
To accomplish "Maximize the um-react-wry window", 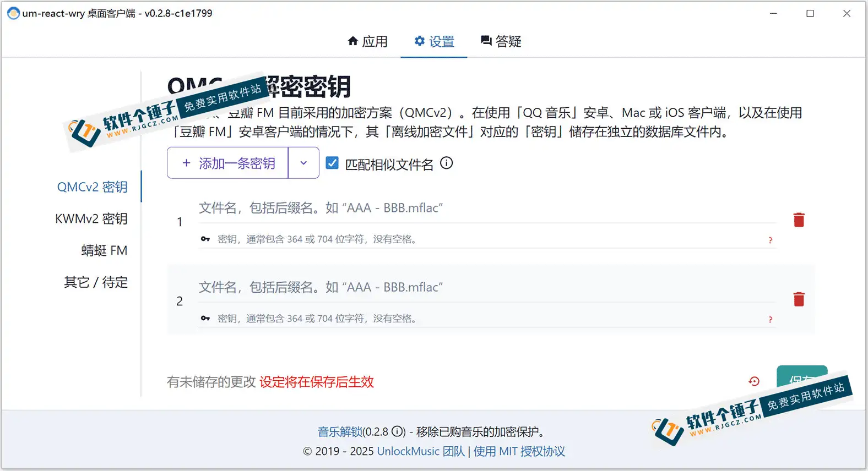I will [810, 13].
